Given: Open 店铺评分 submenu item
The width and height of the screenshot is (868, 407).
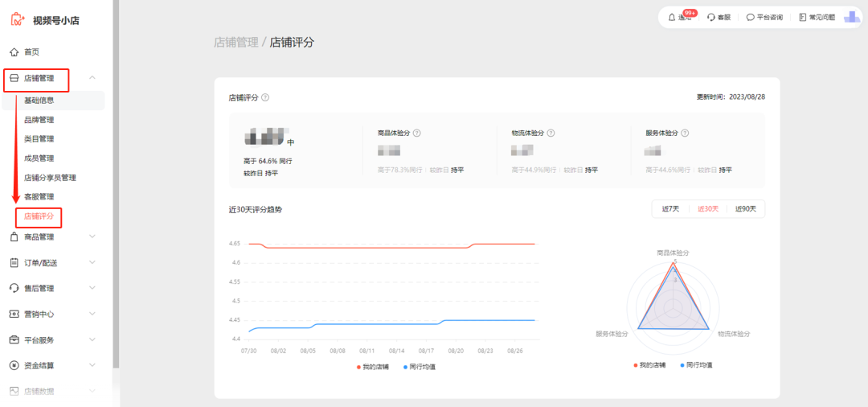Looking at the screenshot, I should point(39,216).
